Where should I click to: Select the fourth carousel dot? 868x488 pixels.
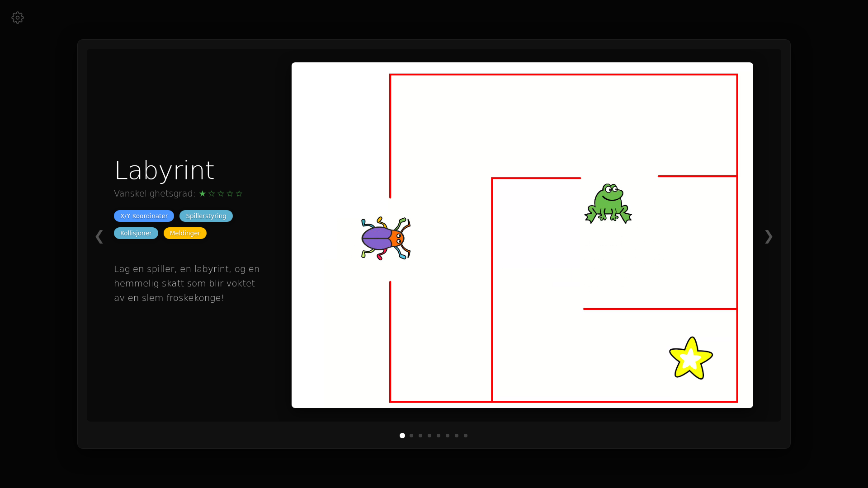pyautogui.click(x=429, y=436)
